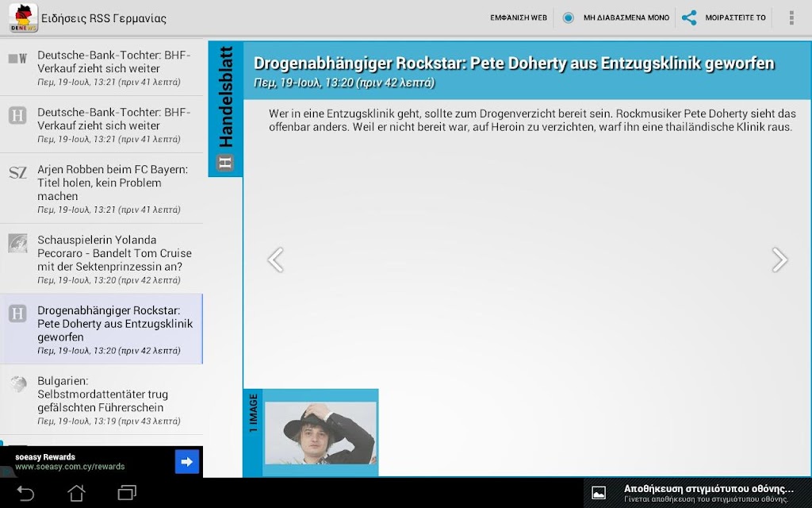Tap the share icon

pos(689,17)
